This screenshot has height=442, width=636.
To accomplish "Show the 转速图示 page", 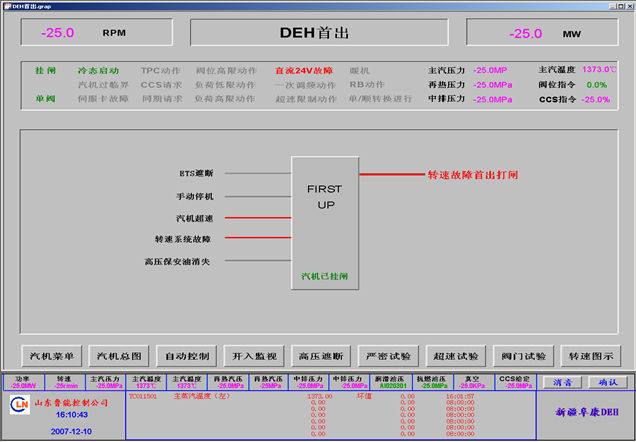I will click(591, 356).
